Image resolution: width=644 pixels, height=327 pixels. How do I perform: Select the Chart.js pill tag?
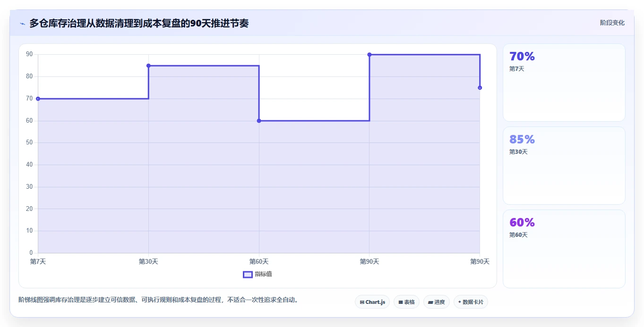[x=372, y=302]
